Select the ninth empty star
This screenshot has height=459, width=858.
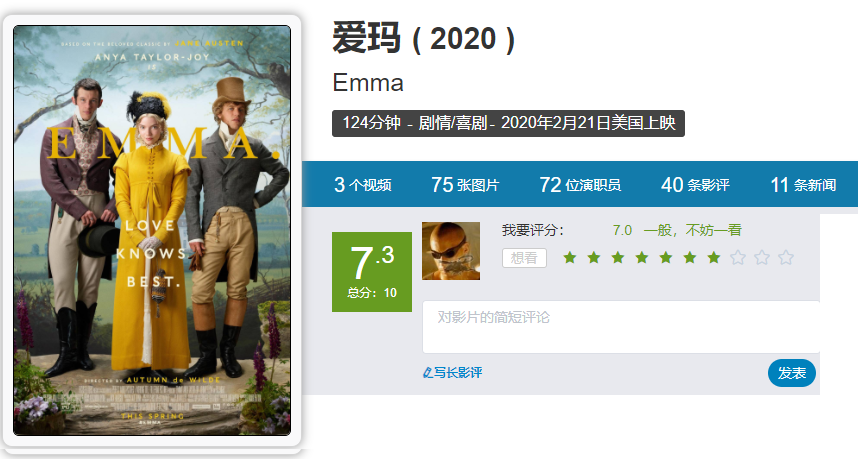tap(762, 257)
